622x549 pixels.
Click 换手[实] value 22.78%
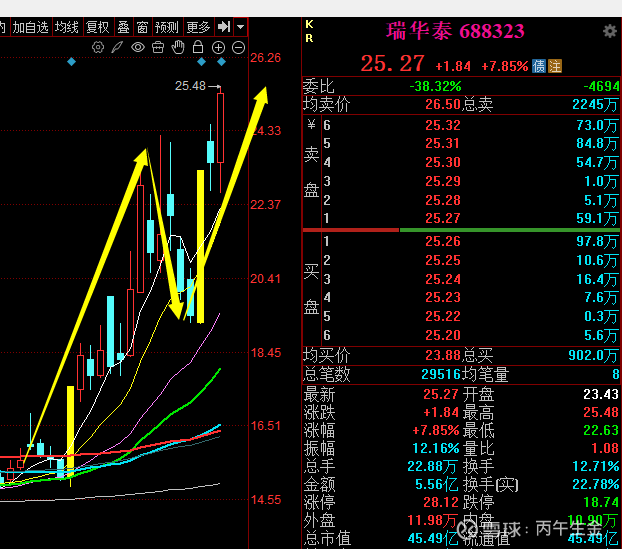tap(595, 484)
